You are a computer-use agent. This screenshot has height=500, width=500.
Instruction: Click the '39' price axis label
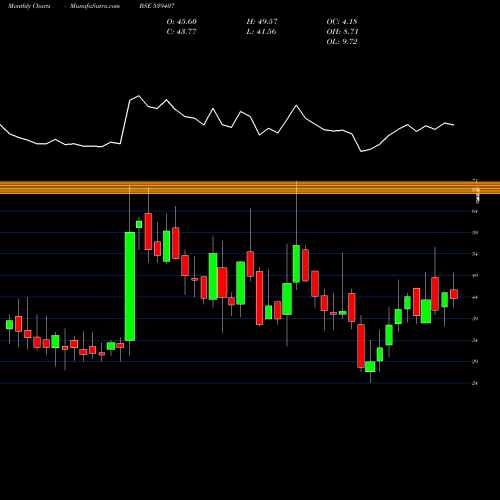point(475,319)
